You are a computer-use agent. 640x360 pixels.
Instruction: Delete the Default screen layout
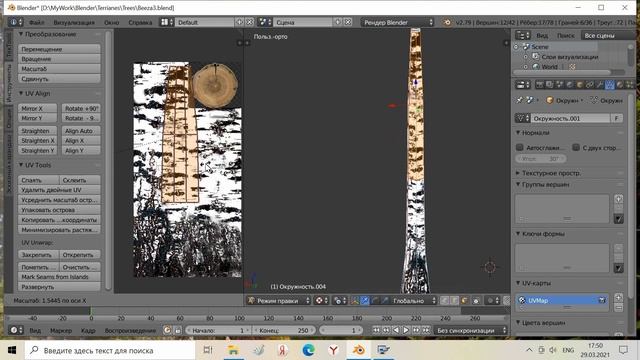coord(249,22)
